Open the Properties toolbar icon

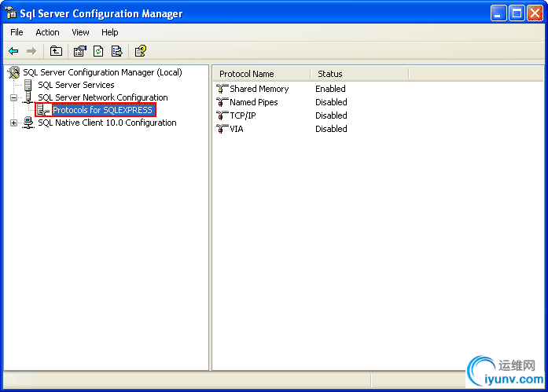79,51
